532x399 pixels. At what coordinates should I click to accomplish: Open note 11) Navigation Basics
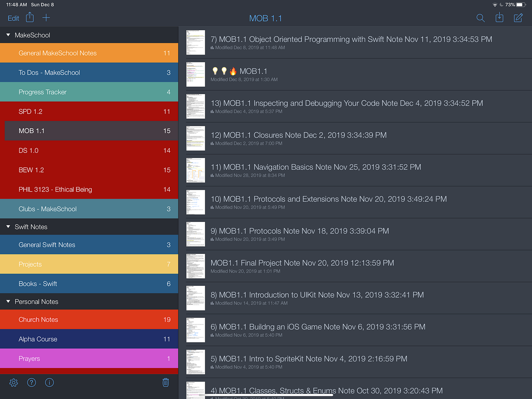coord(355,170)
